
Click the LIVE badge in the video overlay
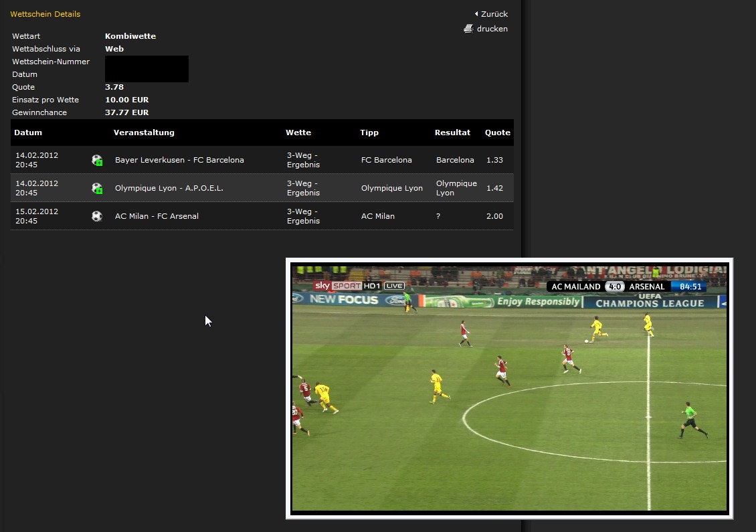pyautogui.click(x=395, y=286)
